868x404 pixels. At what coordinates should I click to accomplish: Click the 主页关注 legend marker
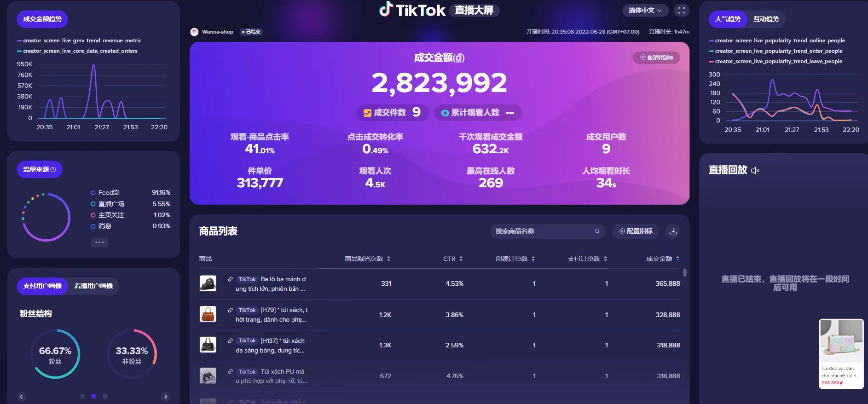[93, 215]
